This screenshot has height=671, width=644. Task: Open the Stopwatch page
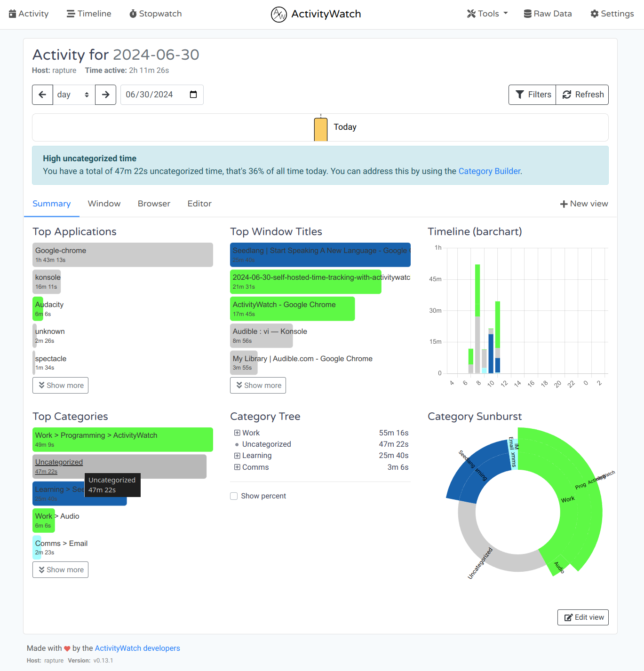[155, 14]
